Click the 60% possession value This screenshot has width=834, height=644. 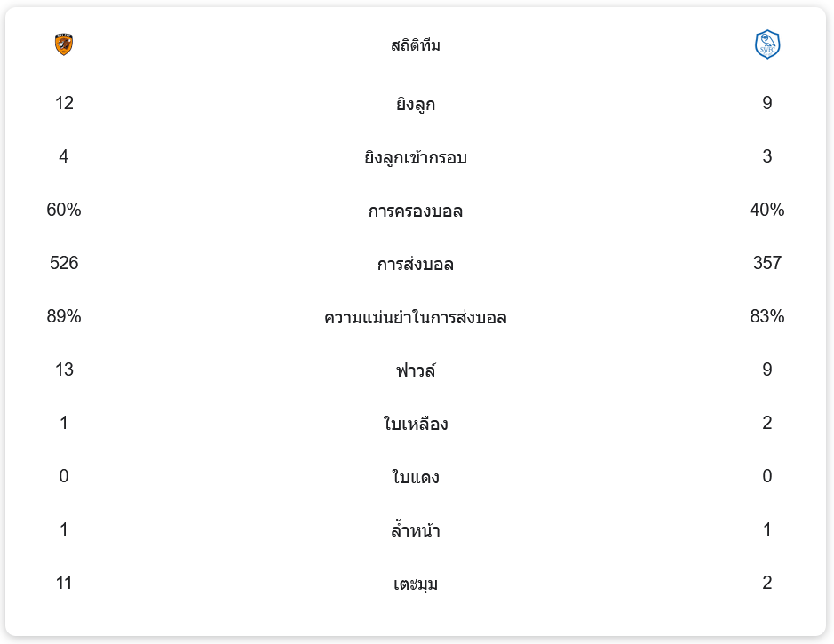pos(64,210)
